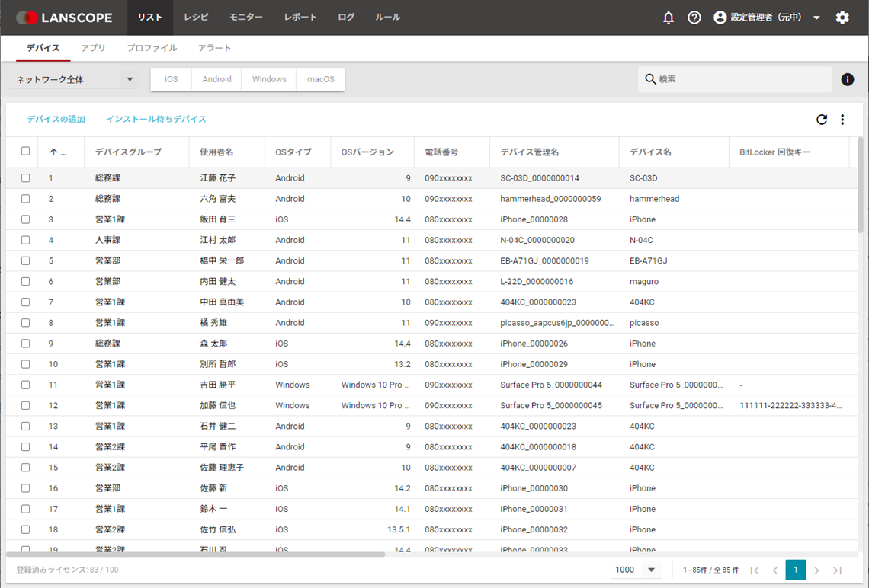Open the settings gear icon
The image size is (869, 588).
click(x=842, y=18)
